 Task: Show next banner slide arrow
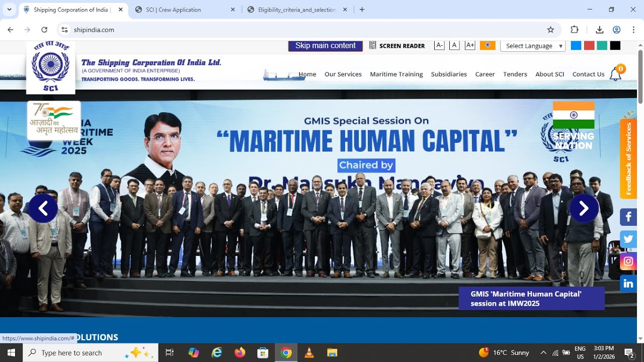(x=584, y=208)
